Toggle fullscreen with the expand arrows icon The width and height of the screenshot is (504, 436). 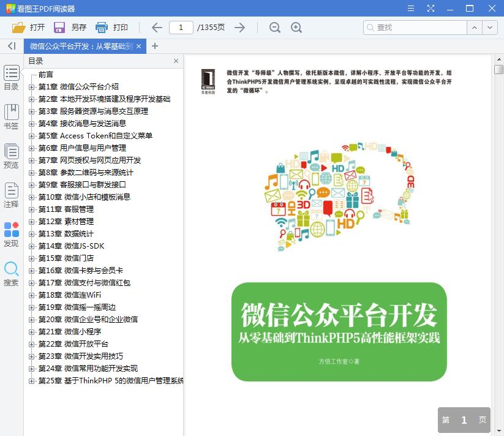click(431, 9)
